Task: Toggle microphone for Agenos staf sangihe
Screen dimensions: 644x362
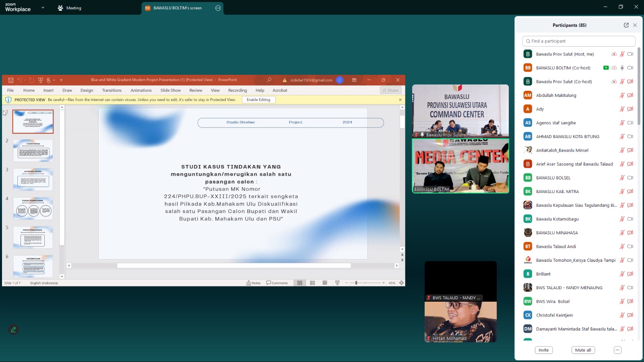Action: [622, 123]
